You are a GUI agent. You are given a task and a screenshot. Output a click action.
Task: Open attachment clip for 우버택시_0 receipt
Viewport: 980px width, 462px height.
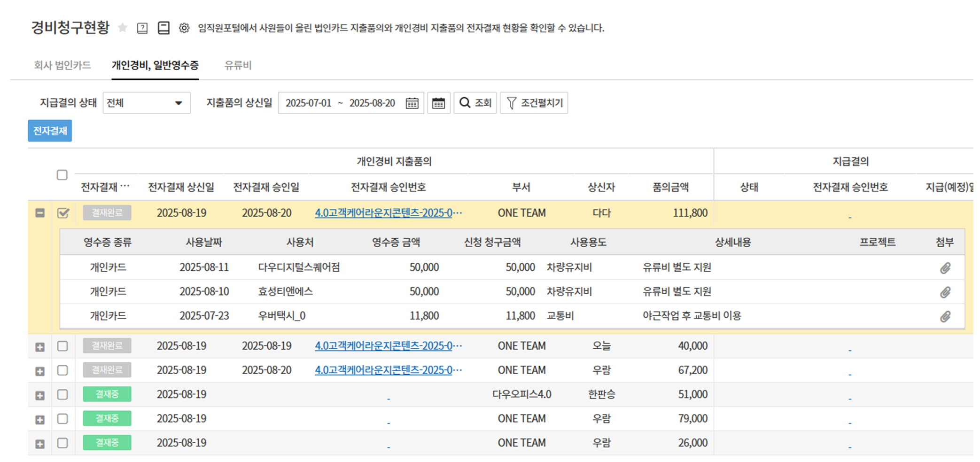point(945,316)
